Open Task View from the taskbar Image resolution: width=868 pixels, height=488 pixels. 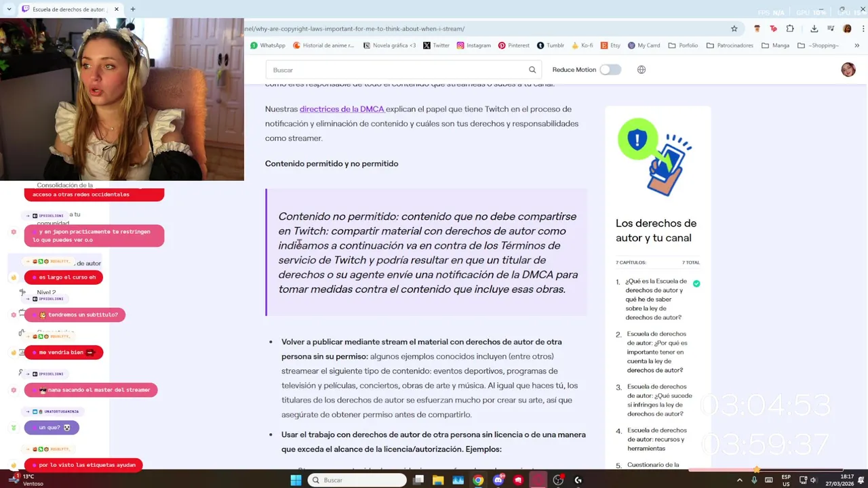418,480
